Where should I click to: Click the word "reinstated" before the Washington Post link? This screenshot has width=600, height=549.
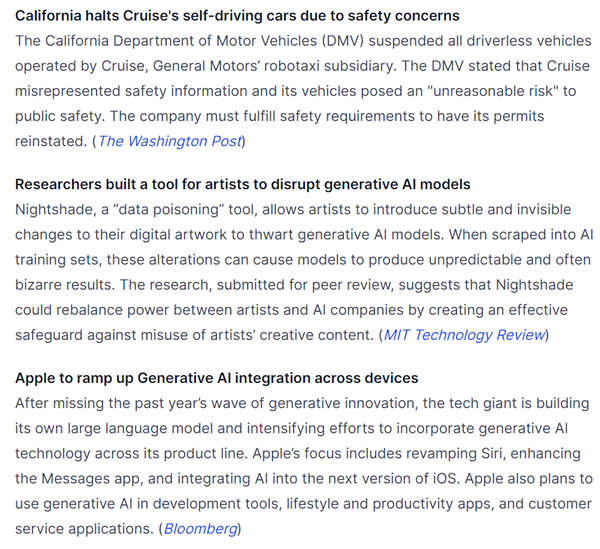(51, 141)
